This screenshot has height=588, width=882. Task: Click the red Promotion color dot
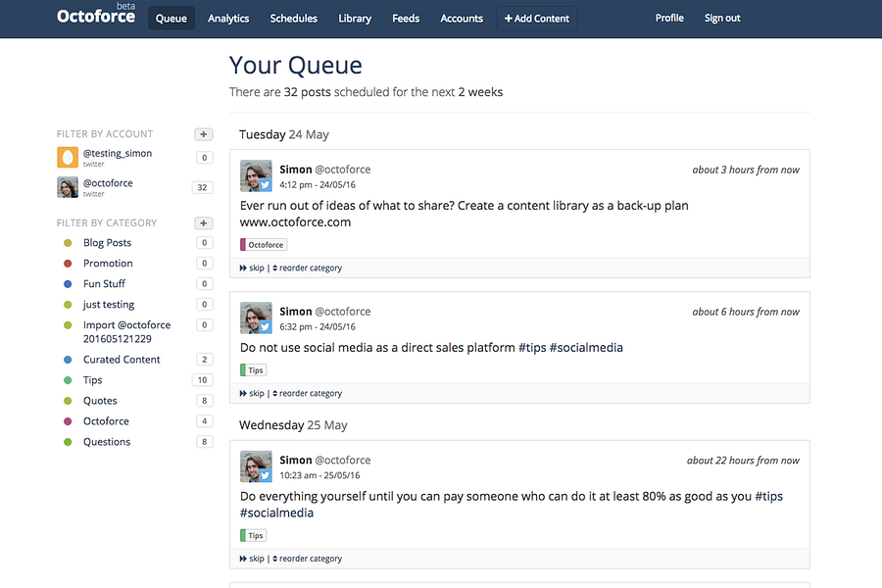pos(68,264)
